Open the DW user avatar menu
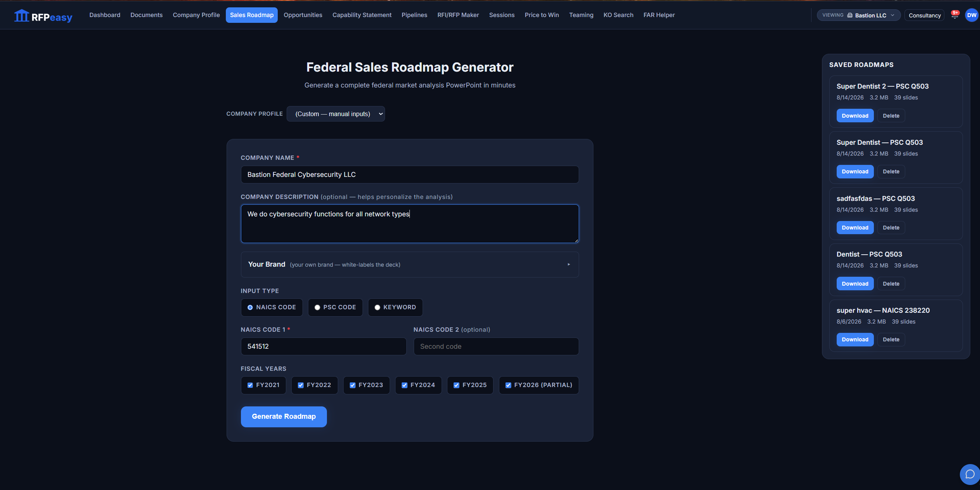Image resolution: width=980 pixels, height=490 pixels. [x=971, y=15]
